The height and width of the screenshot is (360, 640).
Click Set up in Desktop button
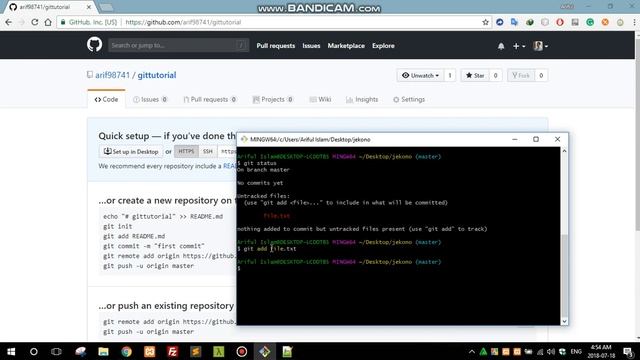(131, 151)
